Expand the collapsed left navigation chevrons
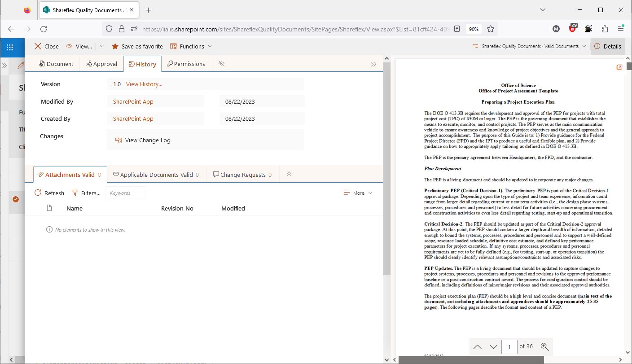The height and width of the screenshot is (364, 632). [x=4, y=66]
